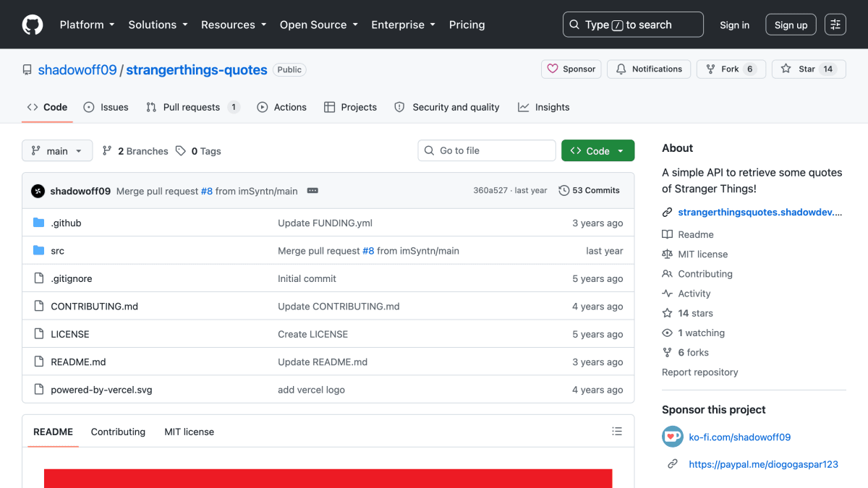Click the repository icon before shadowoff09
This screenshot has width=868, height=488.
[x=27, y=70]
